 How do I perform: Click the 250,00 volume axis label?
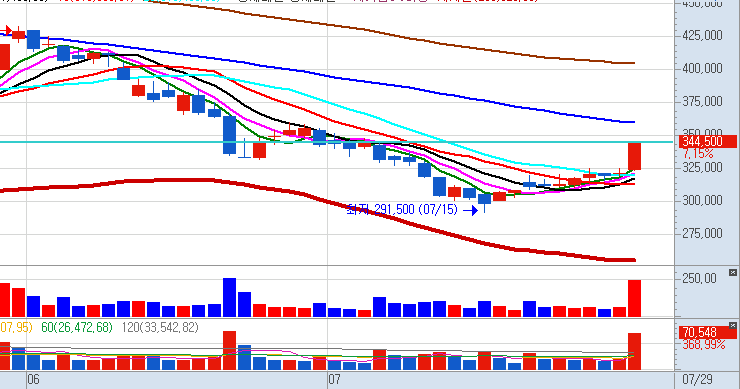click(699, 279)
